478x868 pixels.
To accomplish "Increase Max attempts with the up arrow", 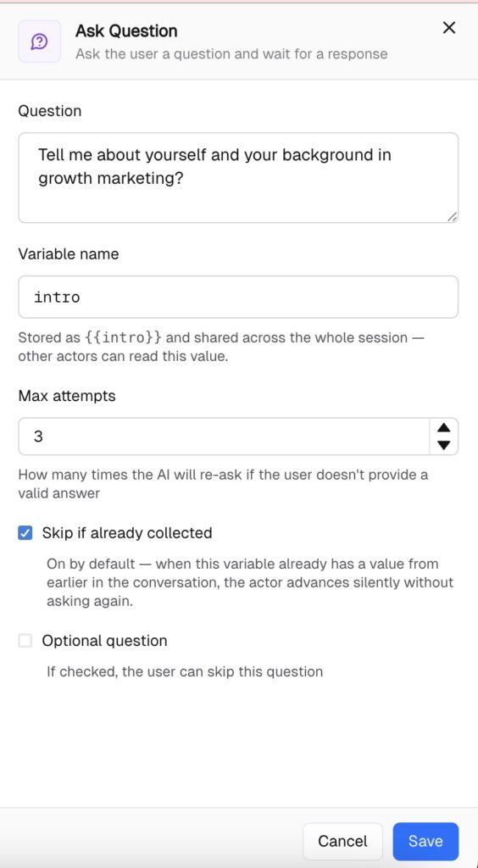I will tap(444, 428).
